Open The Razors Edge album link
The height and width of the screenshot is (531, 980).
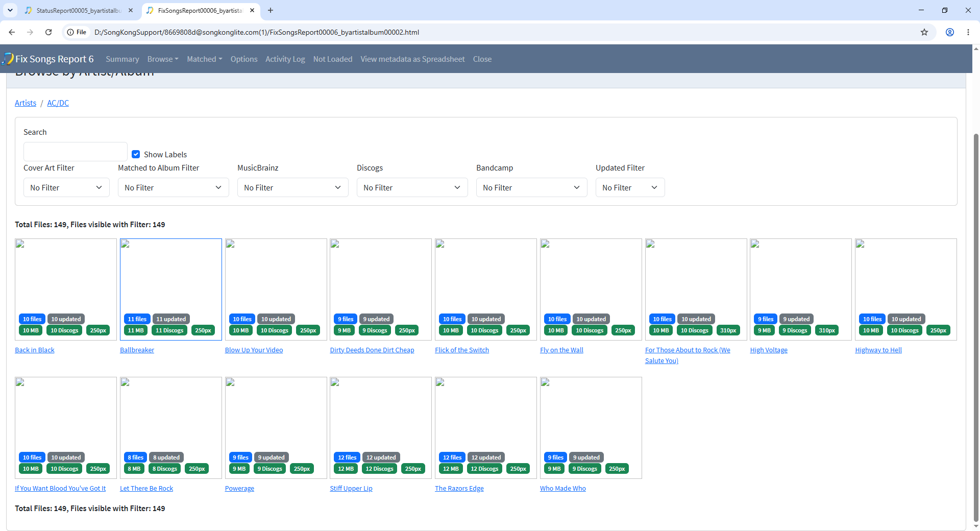459,489
